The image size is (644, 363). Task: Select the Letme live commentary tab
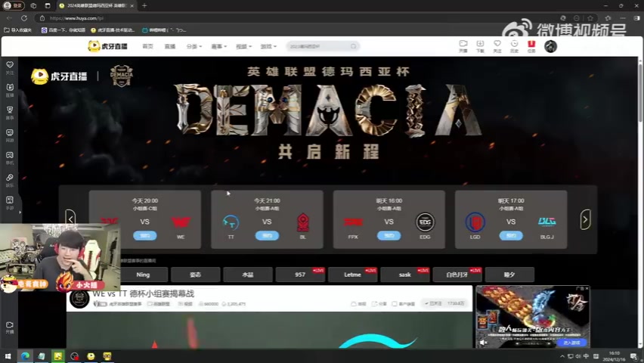click(x=352, y=275)
